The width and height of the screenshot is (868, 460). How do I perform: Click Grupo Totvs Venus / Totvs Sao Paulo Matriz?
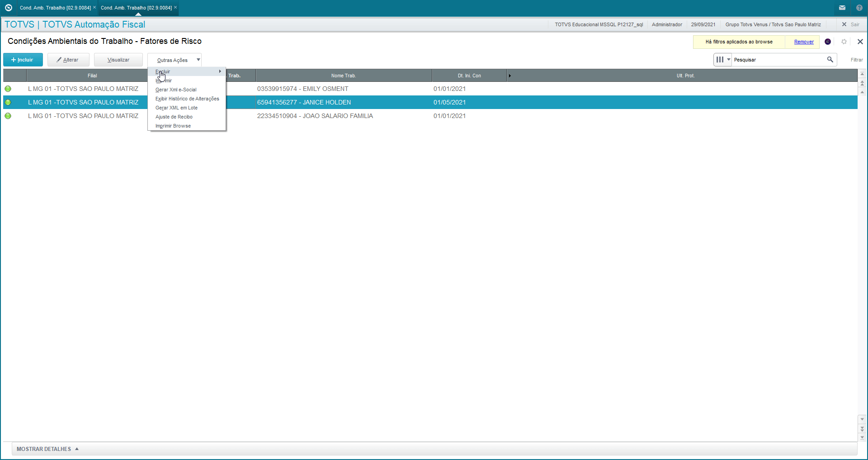773,24
